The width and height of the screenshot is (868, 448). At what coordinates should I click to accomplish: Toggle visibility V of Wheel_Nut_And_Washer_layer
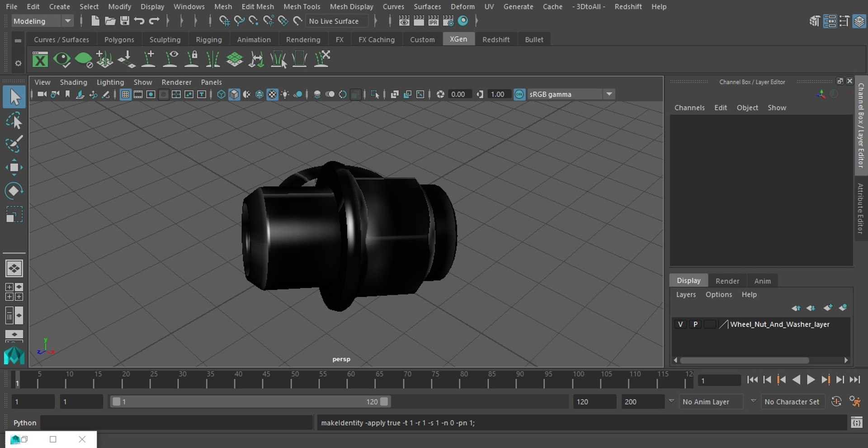click(680, 324)
